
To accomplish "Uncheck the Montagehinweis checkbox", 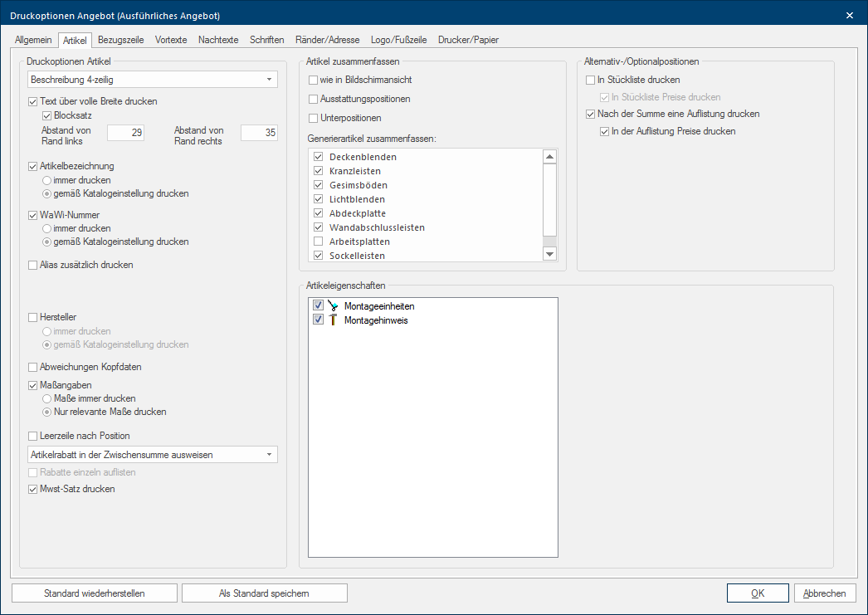I will (318, 320).
